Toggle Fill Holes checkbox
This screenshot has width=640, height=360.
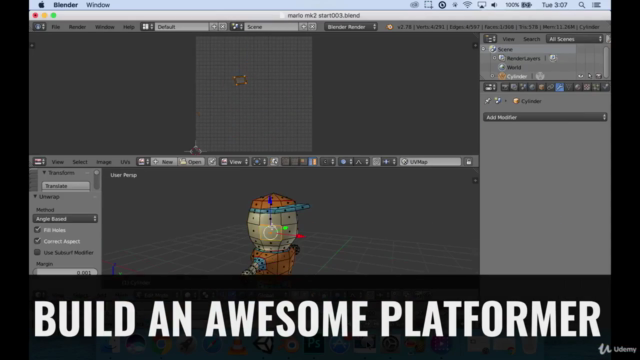(x=38, y=230)
